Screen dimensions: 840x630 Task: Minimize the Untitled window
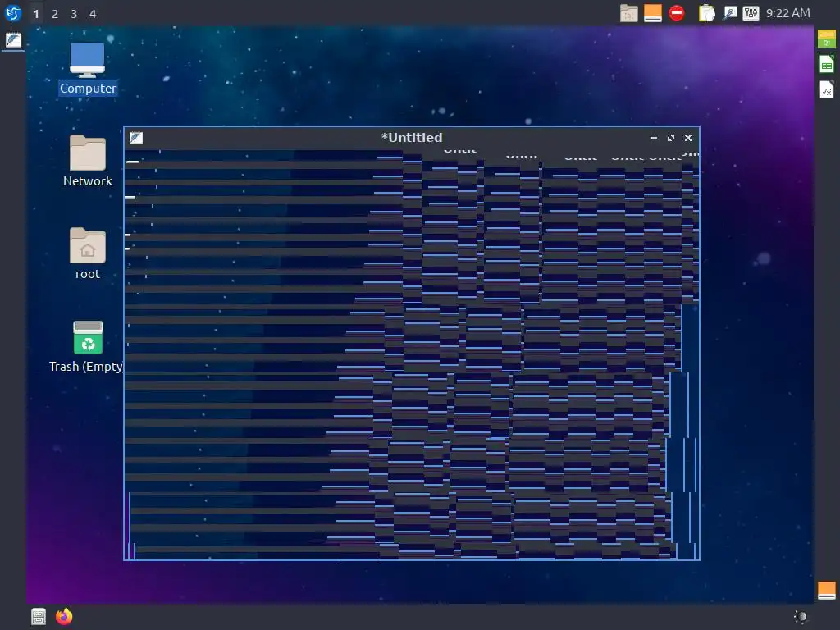coord(654,138)
